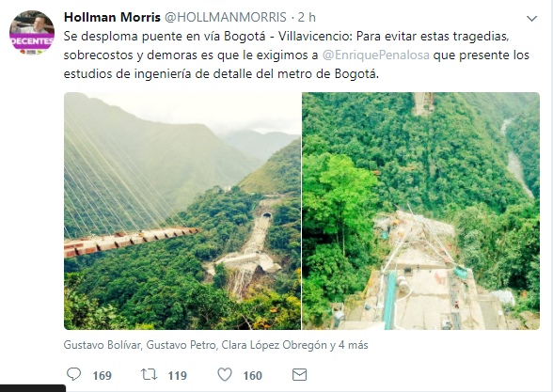
Task: Click the 160 likes count
Action: pyautogui.click(x=252, y=375)
